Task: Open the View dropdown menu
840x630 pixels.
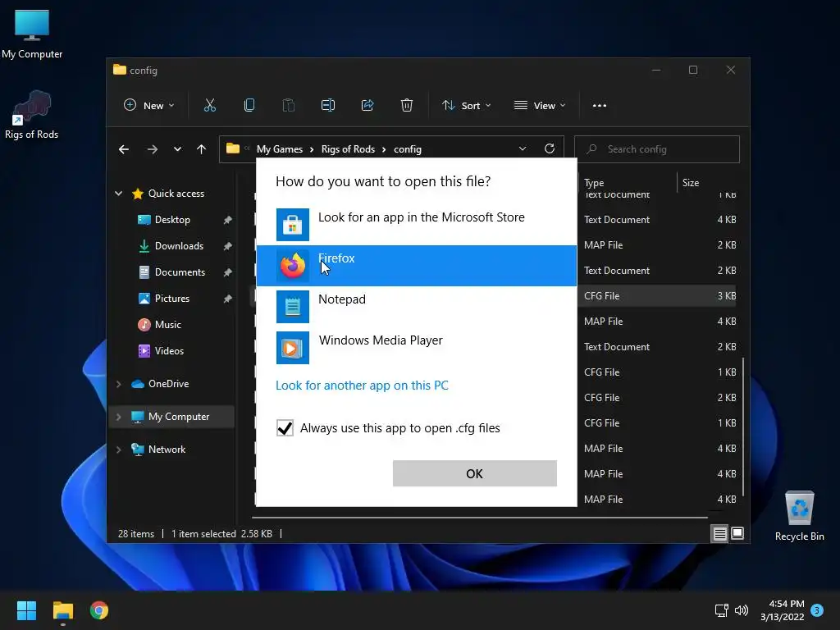Action: [x=540, y=106]
